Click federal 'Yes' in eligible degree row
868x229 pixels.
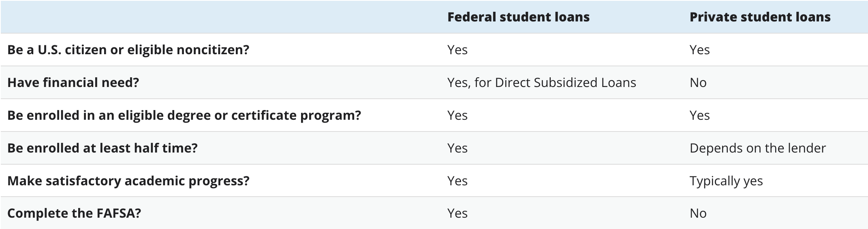point(457,115)
